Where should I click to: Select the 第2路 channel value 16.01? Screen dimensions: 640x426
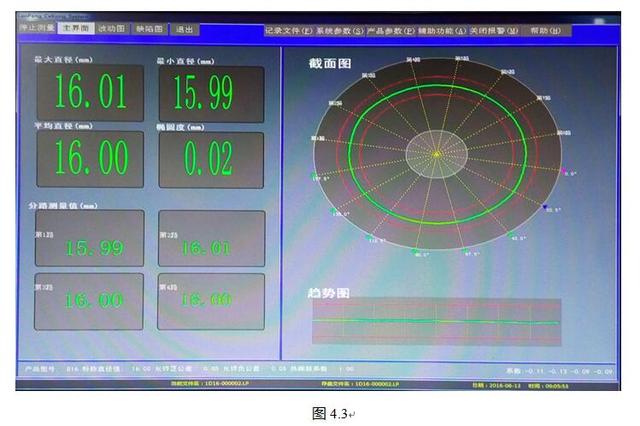[211, 245]
